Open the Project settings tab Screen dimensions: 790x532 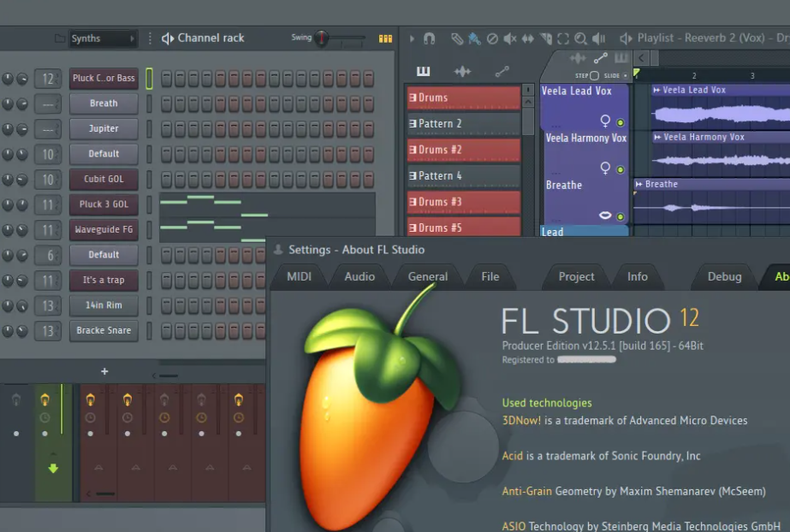coord(576,277)
